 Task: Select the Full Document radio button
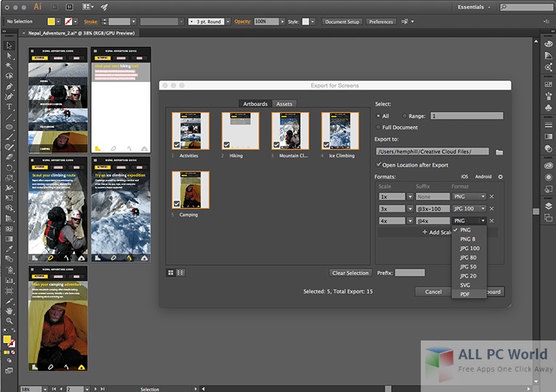coord(378,127)
